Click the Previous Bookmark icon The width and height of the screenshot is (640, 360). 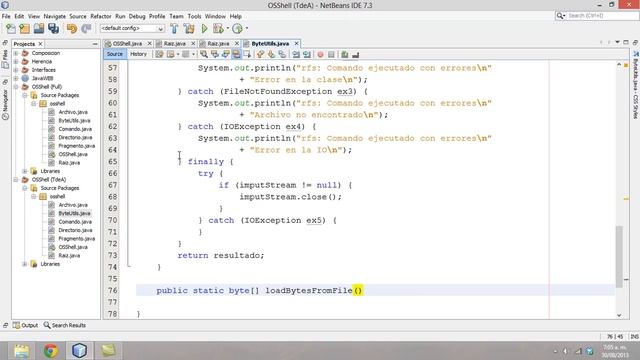pyautogui.click(x=260, y=54)
